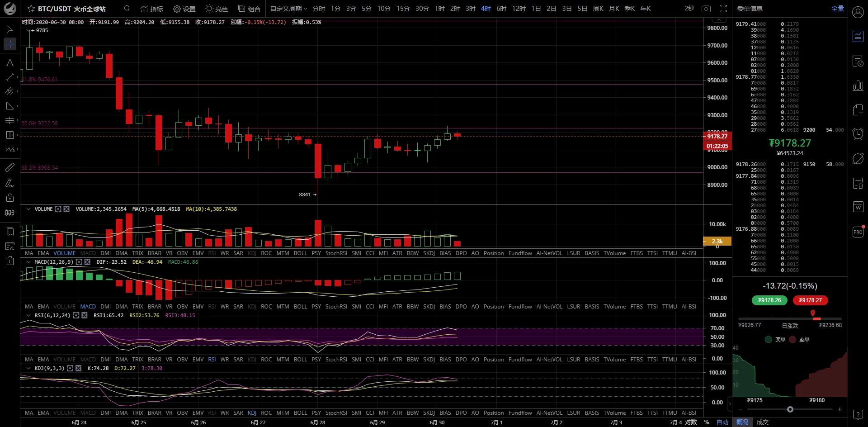This screenshot has height=427, width=868.
Task: Select the text annotation tool
Action: [x=9, y=62]
